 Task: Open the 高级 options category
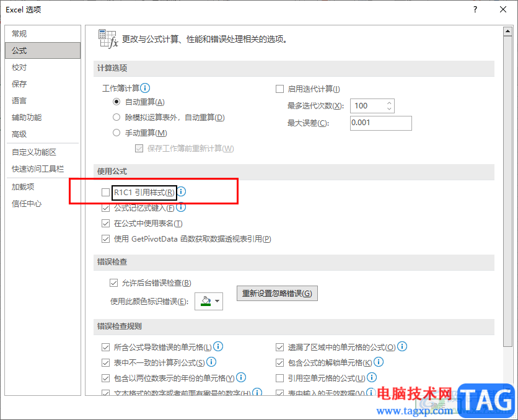pos(43,134)
